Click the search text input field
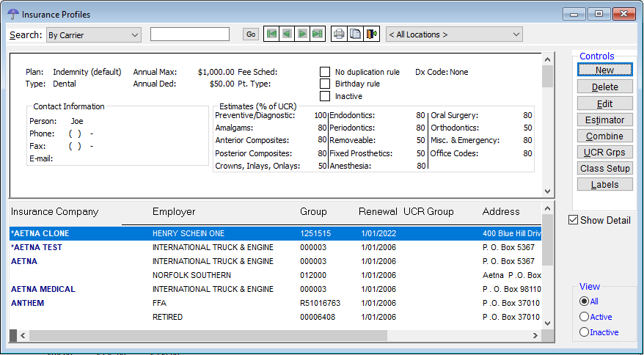This screenshot has height=355, width=644. click(x=190, y=34)
